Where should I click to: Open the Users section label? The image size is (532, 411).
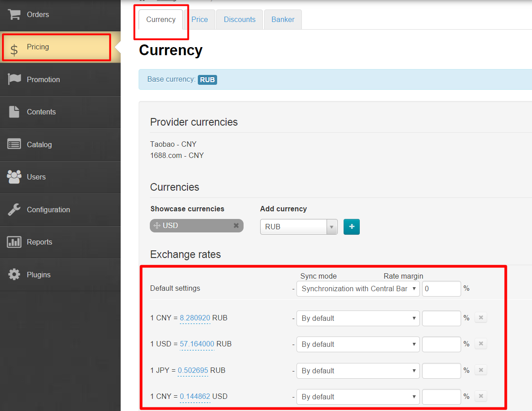pyautogui.click(x=36, y=177)
